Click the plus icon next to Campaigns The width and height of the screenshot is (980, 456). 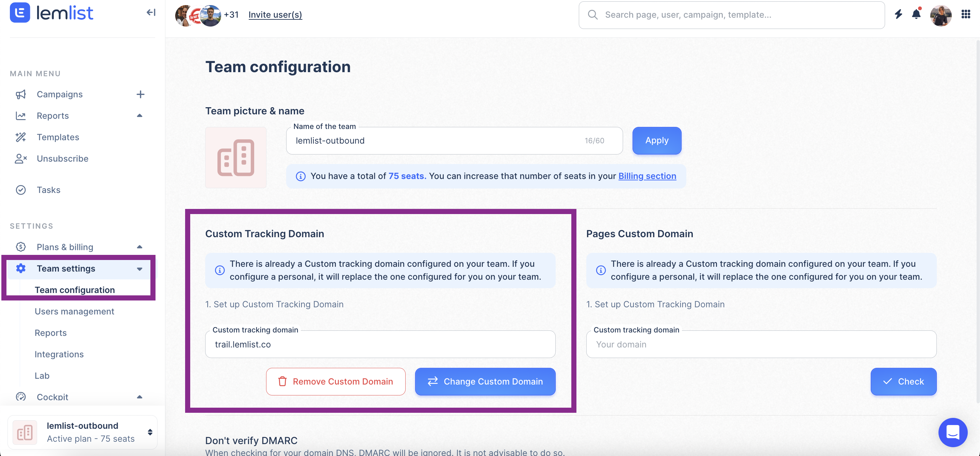(x=141, y=94)
